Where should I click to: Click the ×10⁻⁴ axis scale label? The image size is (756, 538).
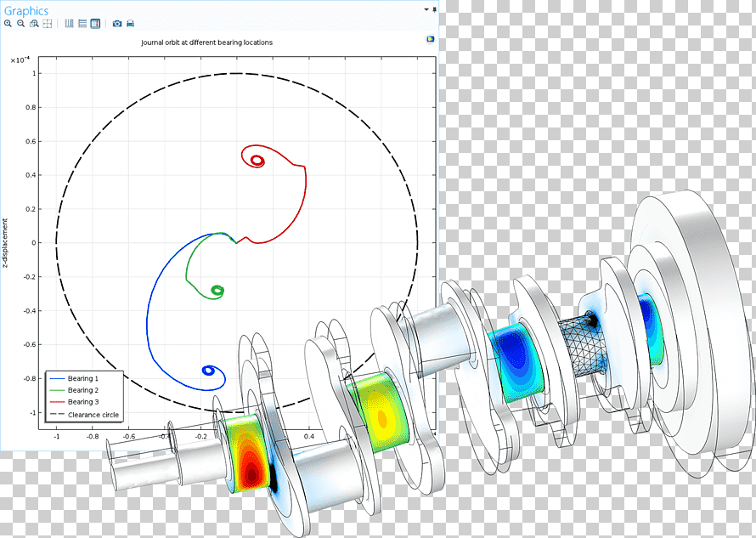20,59
